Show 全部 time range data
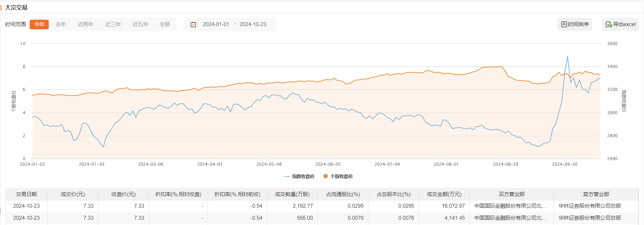The width and height of the screenshot is (644, 225). coord(165,24)
